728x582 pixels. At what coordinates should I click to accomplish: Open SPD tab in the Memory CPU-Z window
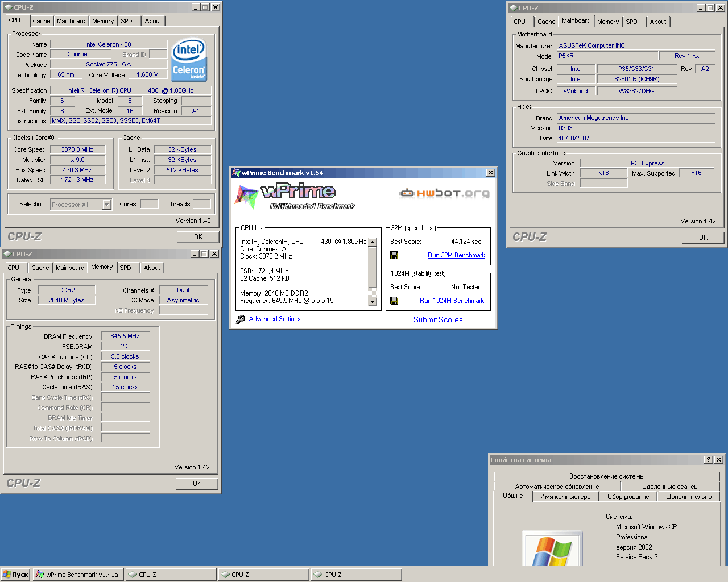coord(126,268)
